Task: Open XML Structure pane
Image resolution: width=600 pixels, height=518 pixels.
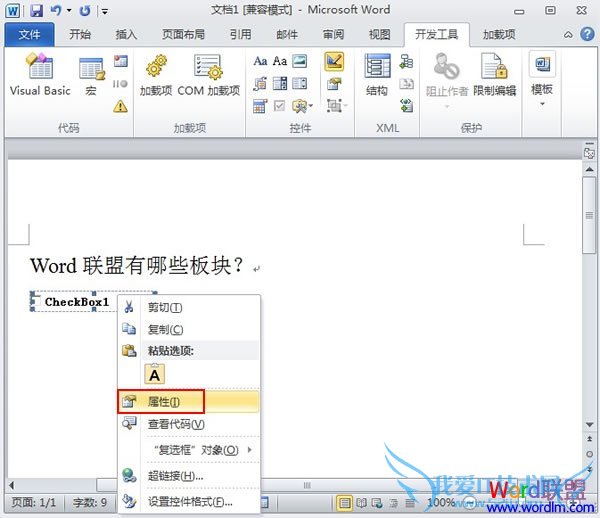Action: tap(377, 75)
